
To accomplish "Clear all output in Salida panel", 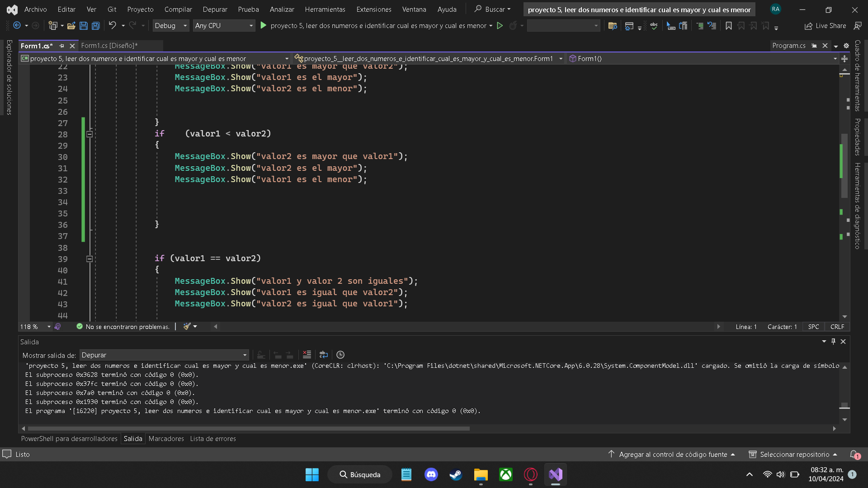I will [307, 355].
